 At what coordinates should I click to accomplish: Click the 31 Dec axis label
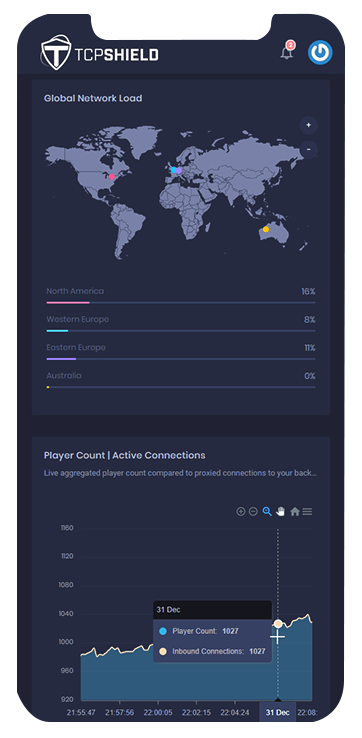point(278,712)
